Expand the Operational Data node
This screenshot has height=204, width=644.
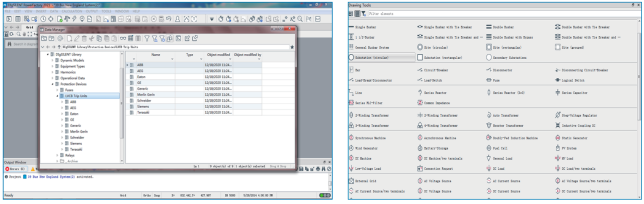coord(52,78)
